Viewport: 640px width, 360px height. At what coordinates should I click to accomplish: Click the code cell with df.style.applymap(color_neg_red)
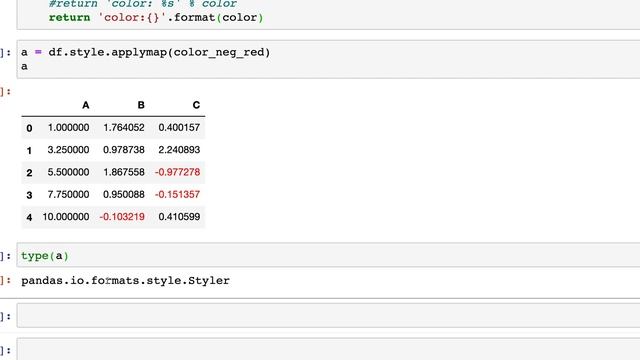(x=329, y=59)
